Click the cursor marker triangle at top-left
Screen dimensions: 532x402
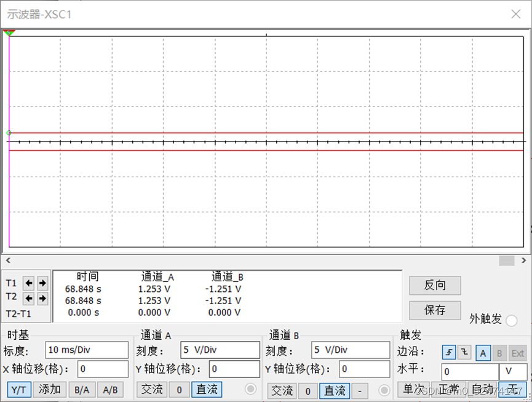(9, 33)
